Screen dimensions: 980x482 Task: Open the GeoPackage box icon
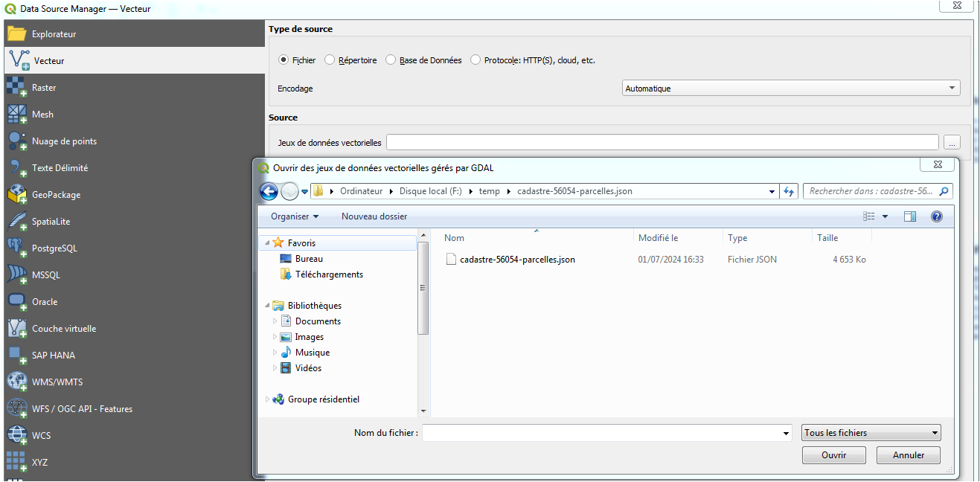point(17,195)
